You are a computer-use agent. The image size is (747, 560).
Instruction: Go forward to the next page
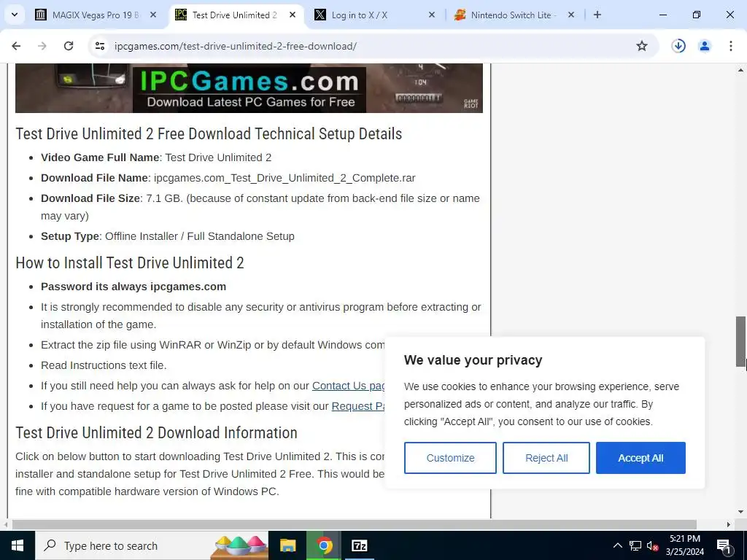click(42, 46)
